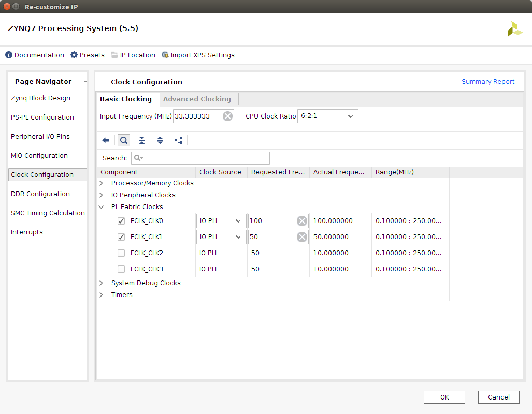Collapse PL Fabric Clocks group

(x=101, y=207)
